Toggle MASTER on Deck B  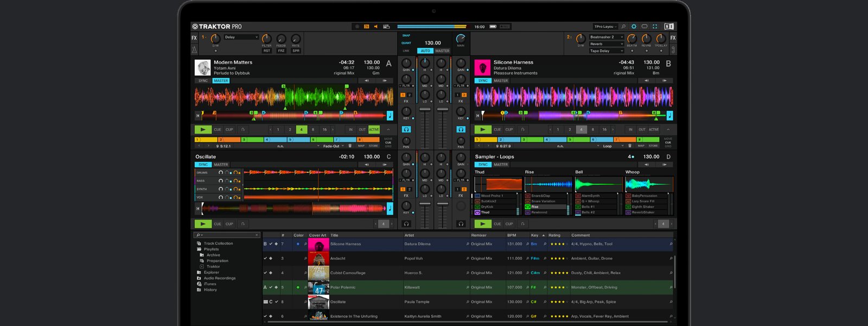pos(501,80)
